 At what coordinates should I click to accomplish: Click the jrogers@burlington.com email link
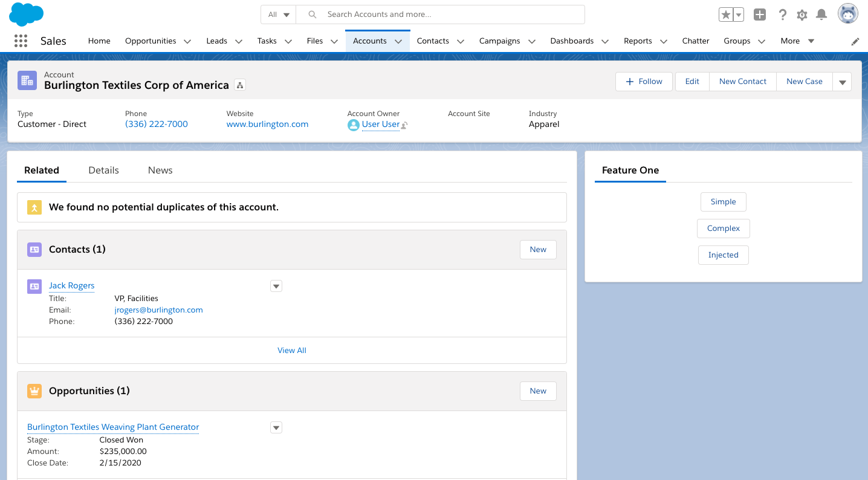pos(158,310)
